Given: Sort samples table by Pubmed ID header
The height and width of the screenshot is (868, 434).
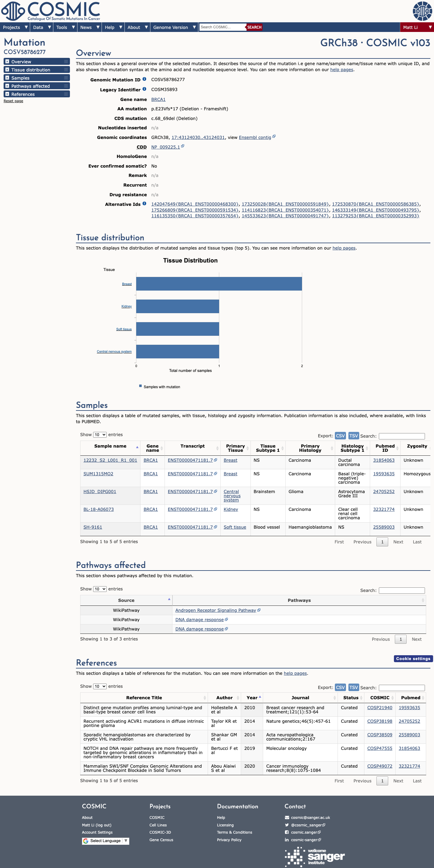Looking at the screenshot, I should coord(385,448).
